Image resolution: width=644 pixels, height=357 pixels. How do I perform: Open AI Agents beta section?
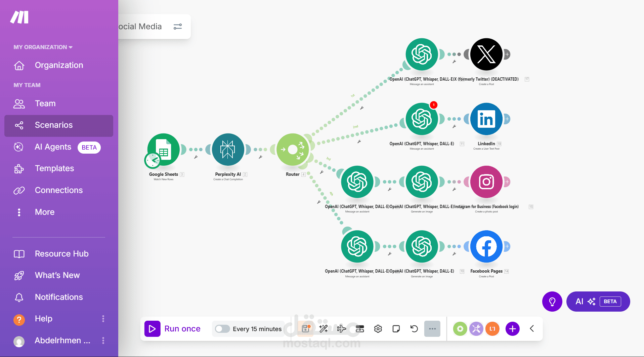(59, 147)
